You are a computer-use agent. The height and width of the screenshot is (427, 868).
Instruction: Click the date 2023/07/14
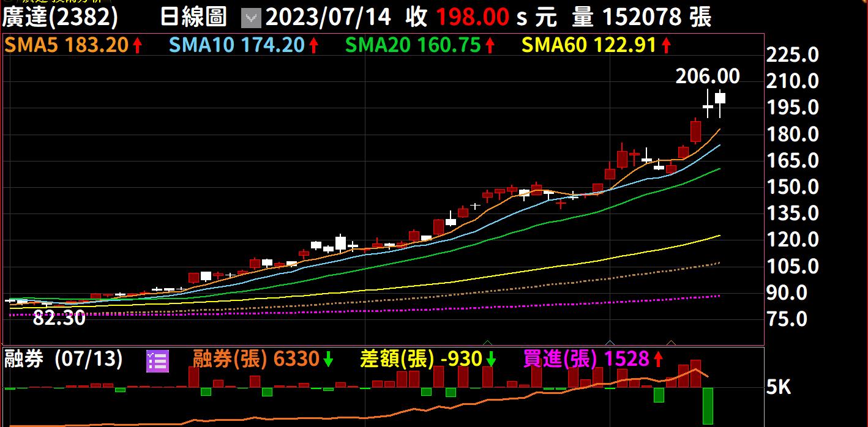coord(328,17)
